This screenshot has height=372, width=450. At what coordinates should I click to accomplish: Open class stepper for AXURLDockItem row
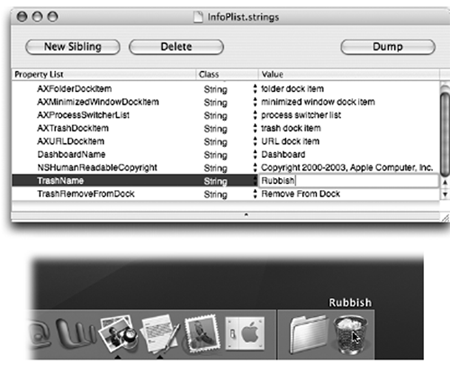coord(255,141)
